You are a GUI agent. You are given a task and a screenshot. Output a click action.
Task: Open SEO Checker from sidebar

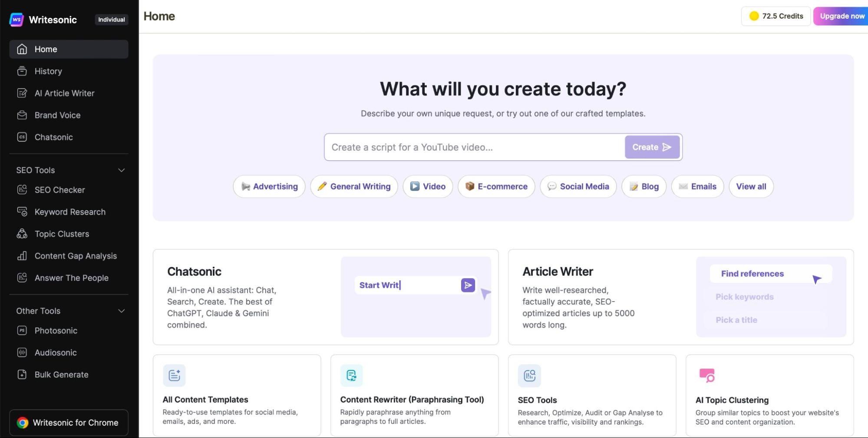69,190
